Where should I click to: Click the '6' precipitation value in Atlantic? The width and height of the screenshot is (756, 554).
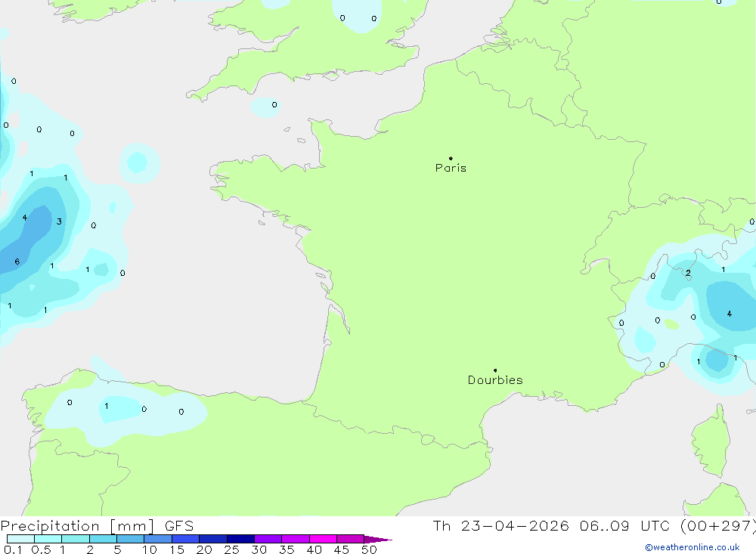[x=17, y=262]
